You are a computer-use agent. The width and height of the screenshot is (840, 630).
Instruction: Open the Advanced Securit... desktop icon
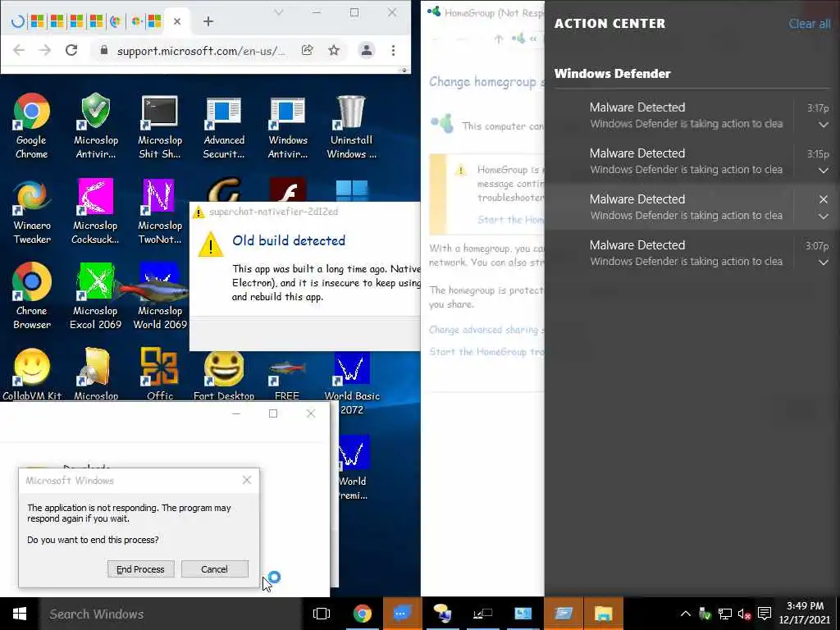coord(224,126)
